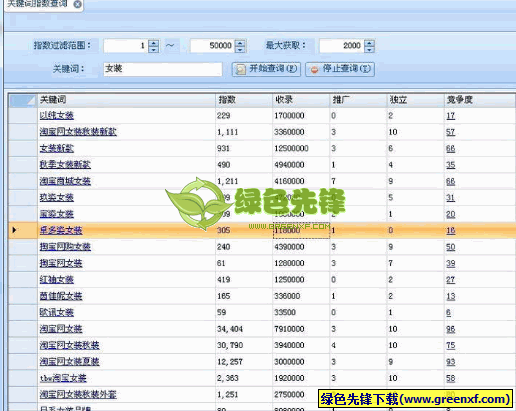Open competition link 75
516x411 pixels.
coord(451,345)
